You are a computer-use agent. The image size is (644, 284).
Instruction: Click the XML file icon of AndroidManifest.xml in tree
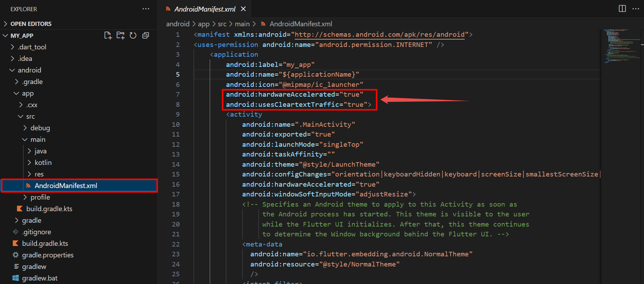click(28, 186)
